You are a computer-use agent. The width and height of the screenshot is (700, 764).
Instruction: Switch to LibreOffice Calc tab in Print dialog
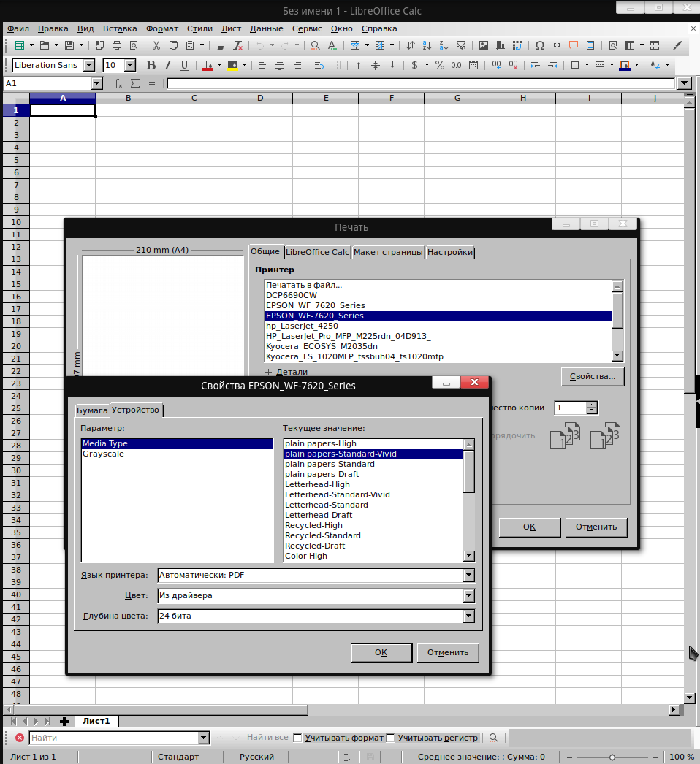point(317,252)
